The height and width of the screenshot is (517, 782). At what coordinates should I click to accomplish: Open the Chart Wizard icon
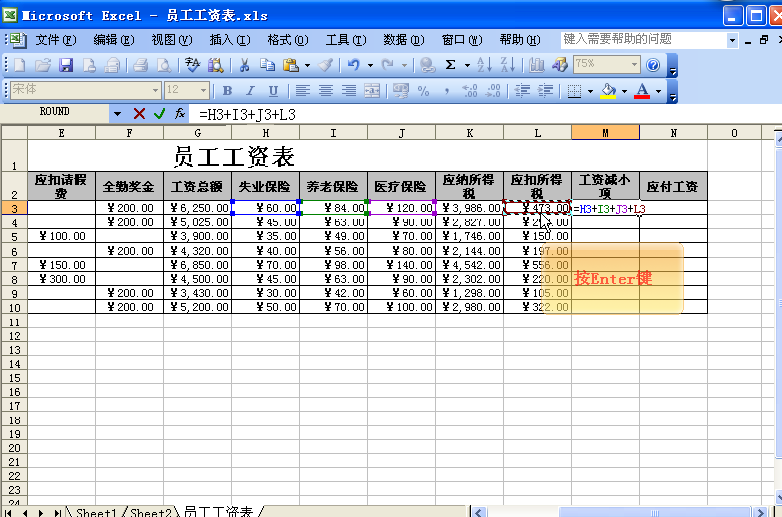tap(536, 65)
